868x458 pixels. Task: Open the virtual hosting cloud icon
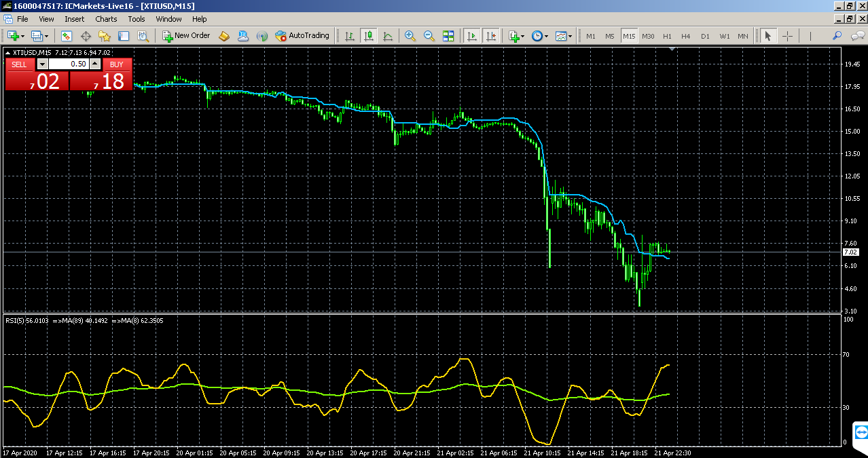tap(243, 36)
